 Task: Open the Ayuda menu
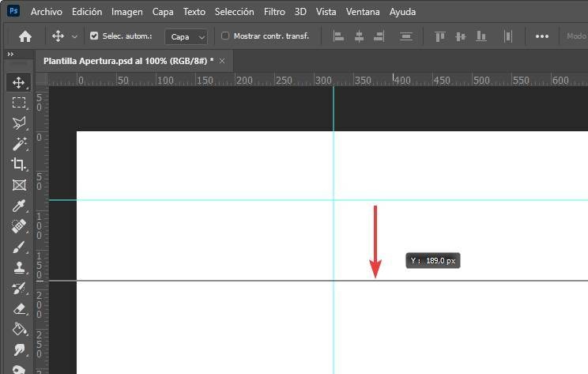pyautogui.click(x=402, y=12)
